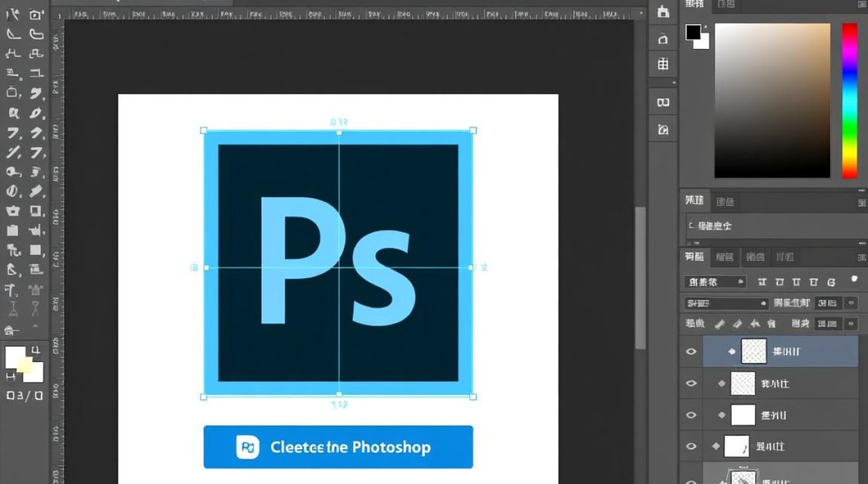Click the grid icon in the collapsed panel strip
868x484 pixels.
pyautogui.click(x=663, y=64)
